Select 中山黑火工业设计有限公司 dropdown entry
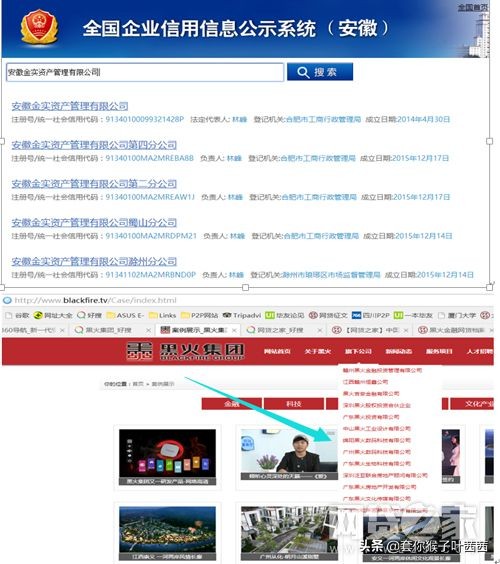Viewport: 500px width, 564px height. click(x=376, y=429)
